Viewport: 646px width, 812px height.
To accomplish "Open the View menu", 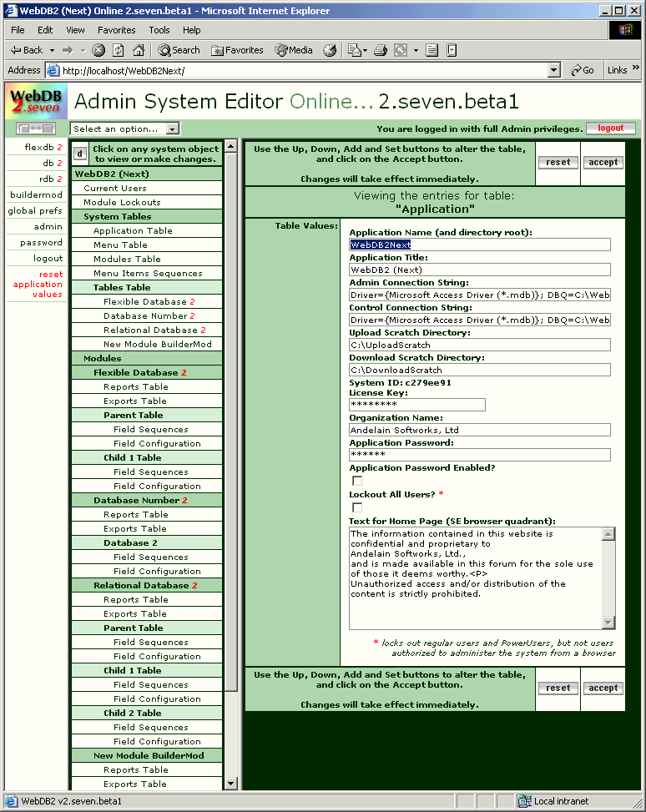I will coord(75,30).
